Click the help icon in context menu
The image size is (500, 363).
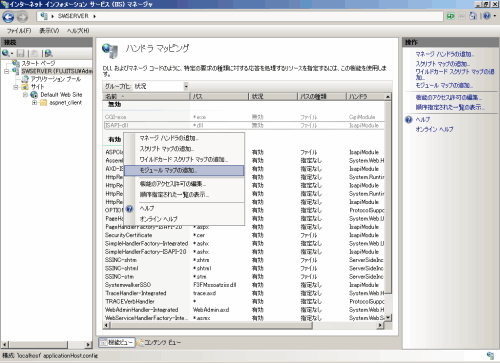[x=129, y=209]
